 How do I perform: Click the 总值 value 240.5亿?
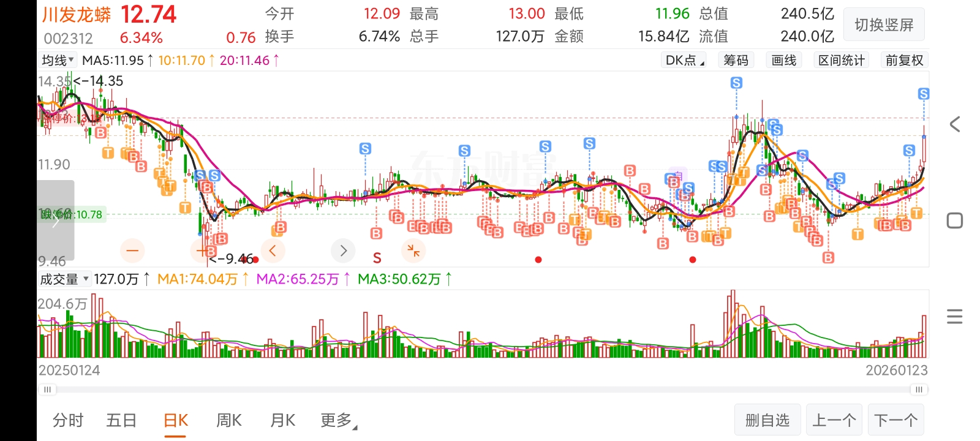pos(807,13)
